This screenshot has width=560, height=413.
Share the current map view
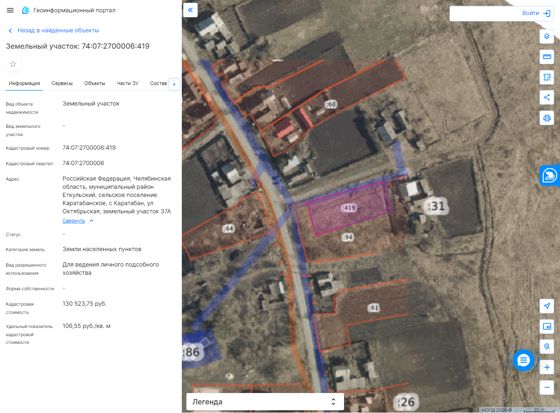coord(546,97)
